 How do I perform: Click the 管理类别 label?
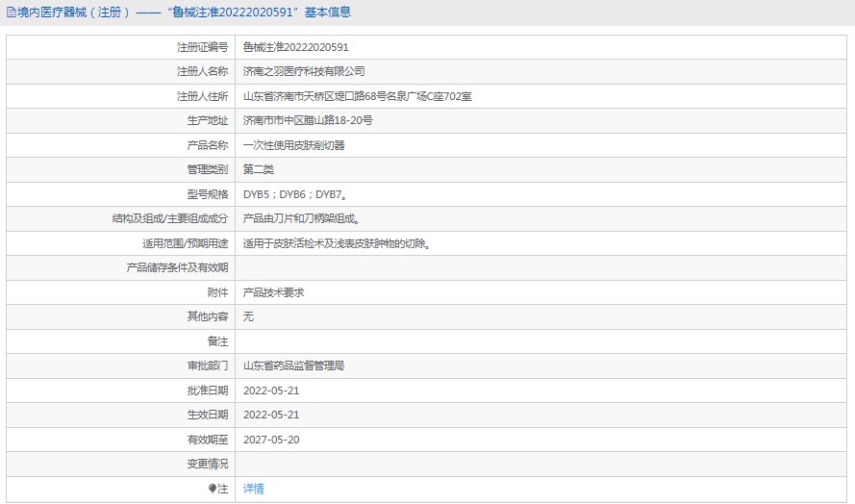(x=207, y=169)
